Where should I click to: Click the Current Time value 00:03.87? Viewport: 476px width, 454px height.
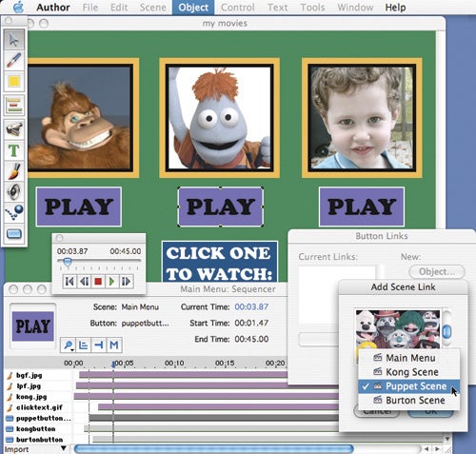tap(251, 306)
